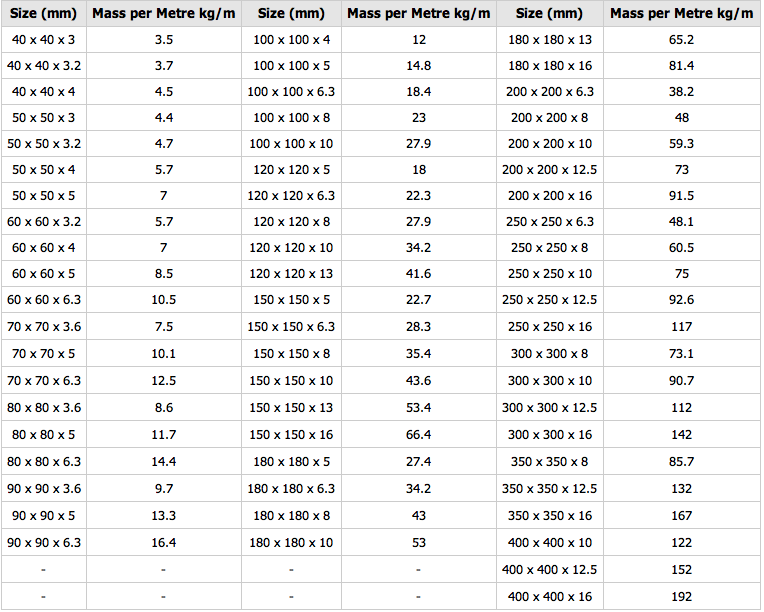Select the mass value 192
The image size is (764, 612).
click(x=682, y=596)
